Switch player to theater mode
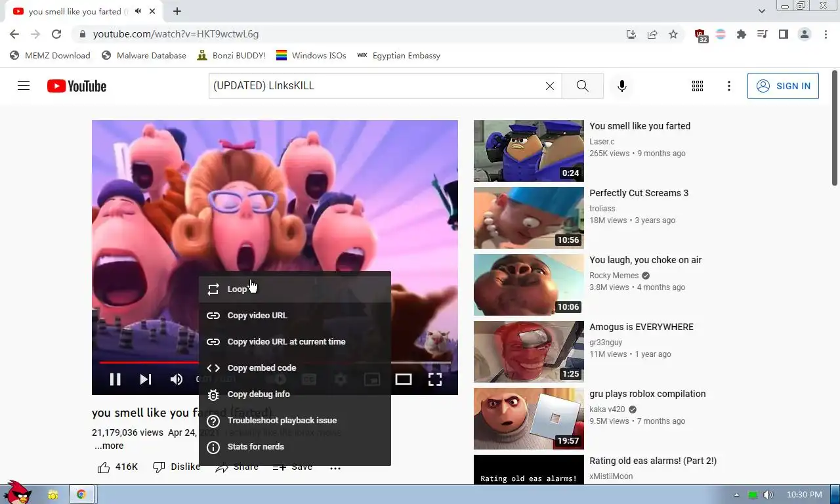840x504 pixels. pyautogui.click(x=404, y=379)
